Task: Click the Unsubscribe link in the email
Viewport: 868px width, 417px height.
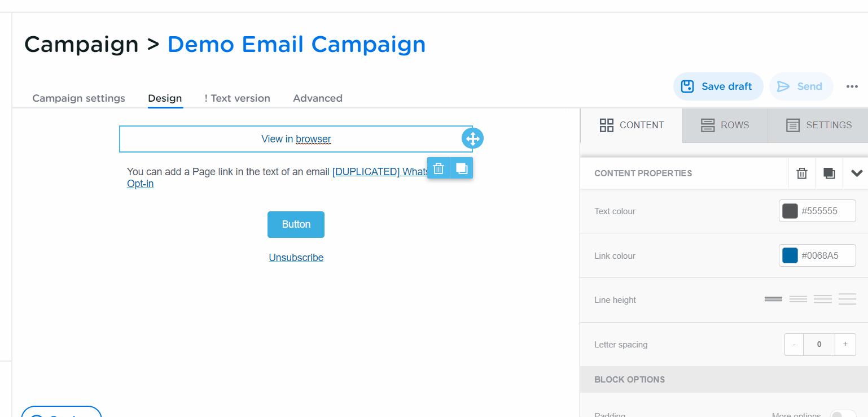Action: tap(296, 258)
